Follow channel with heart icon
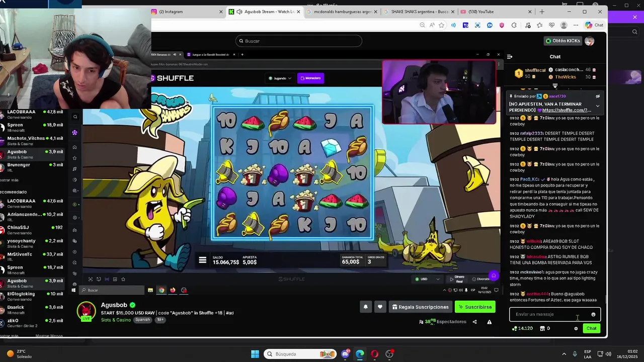 [x=380, y=307]
